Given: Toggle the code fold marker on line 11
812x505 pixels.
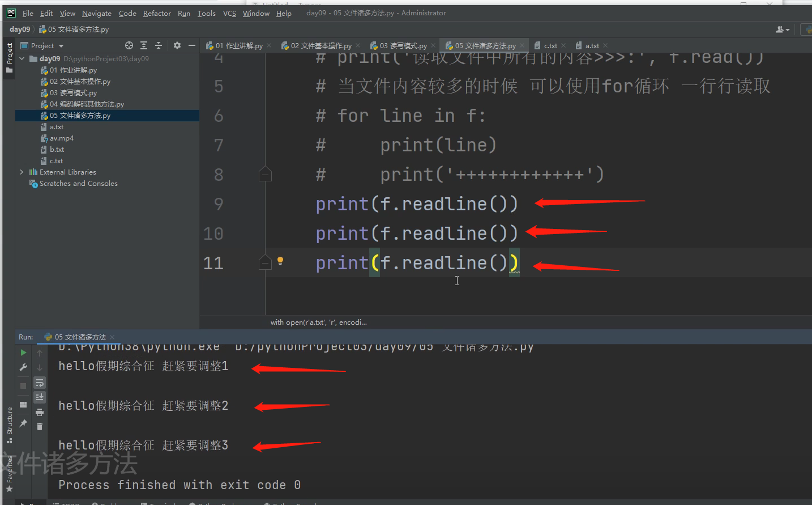Looking at the screenshot, I should (x=265, y=262).
